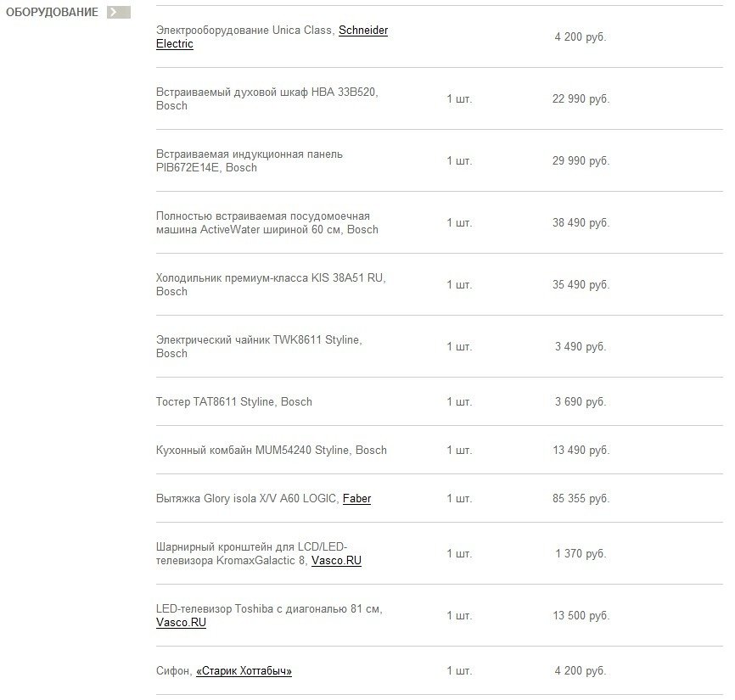This screenshot has width=735, height=700.
Task: Click the 38 490 руб. price
Action: (581, 223)
